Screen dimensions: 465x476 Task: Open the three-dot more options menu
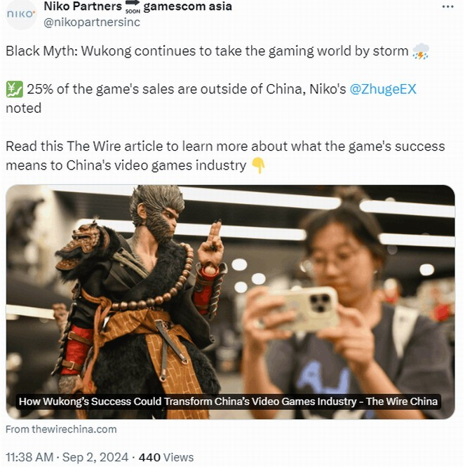[447, 7]
